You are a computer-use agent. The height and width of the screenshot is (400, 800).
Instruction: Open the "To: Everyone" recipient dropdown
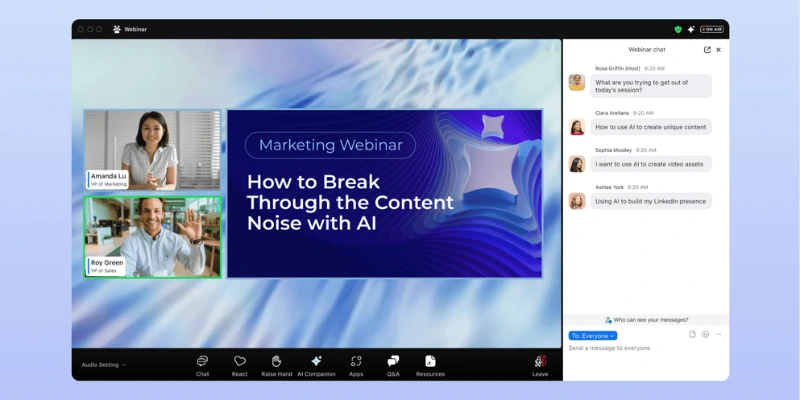pyautogui.click(x=593, y=335)
